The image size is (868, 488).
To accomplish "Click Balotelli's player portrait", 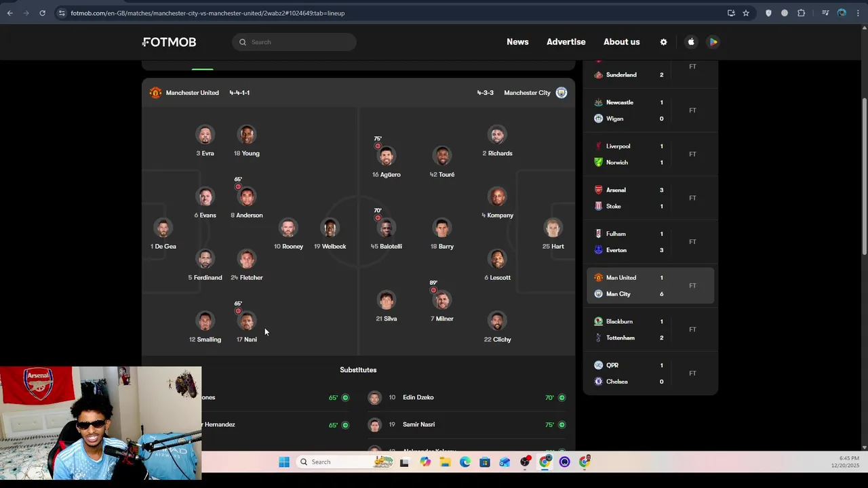I will [x=387, y=228].
